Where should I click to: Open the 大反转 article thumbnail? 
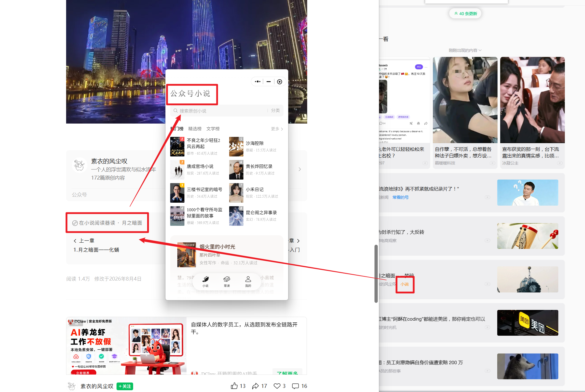point(528,236)
